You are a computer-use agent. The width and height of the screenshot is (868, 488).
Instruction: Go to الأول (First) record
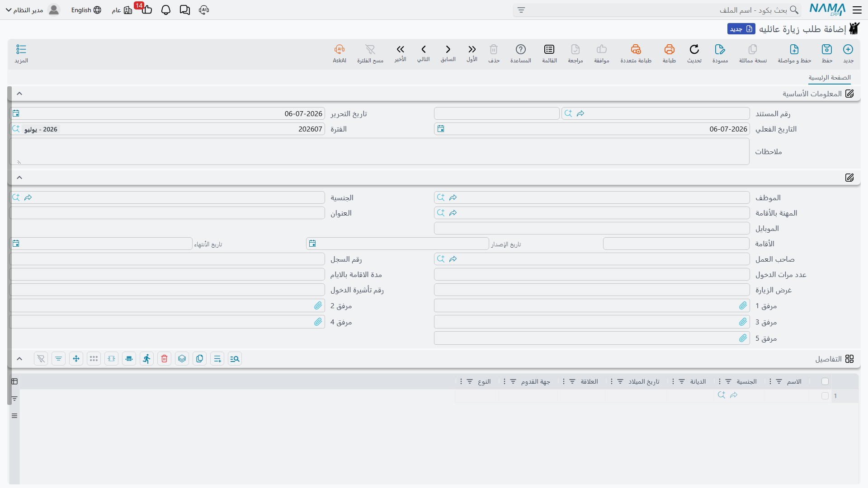pyautogui.click(x=472, y=49)
